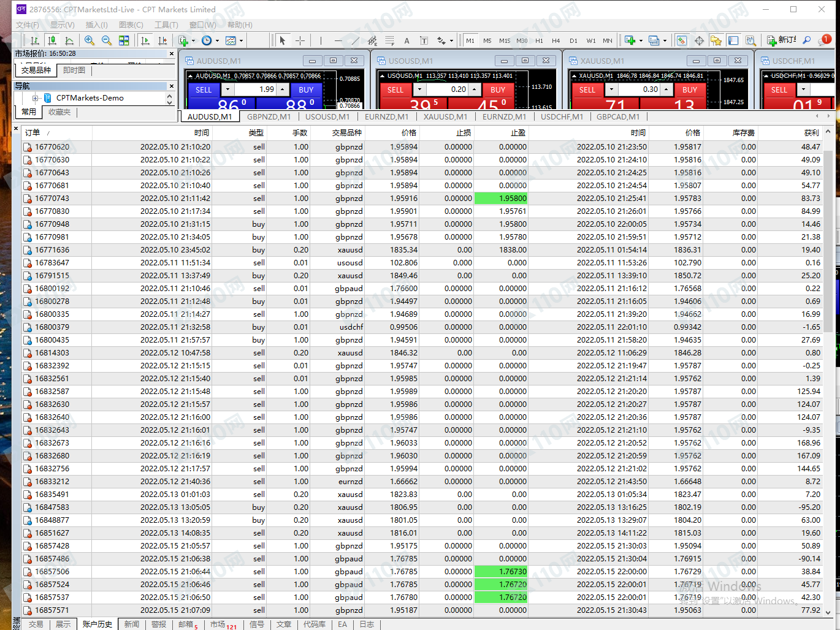Toggle the D1 timeframe button
Screen dimensions: 840x630
(x=573, y=40)
